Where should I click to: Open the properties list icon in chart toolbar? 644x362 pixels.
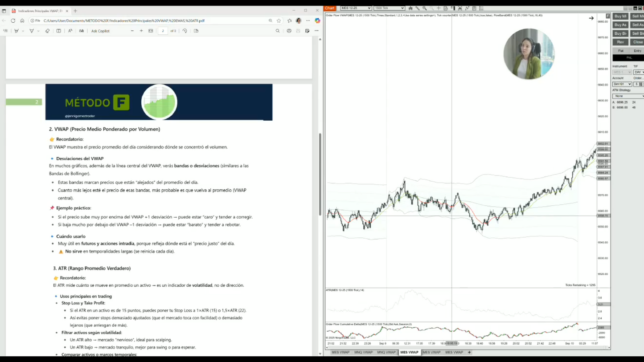click(481, 8)
